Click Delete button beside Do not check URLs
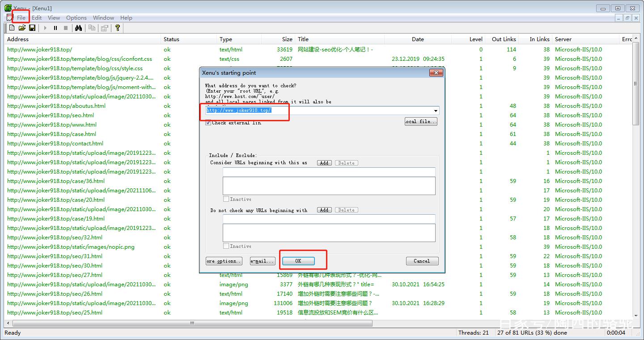 coord(347,210)
